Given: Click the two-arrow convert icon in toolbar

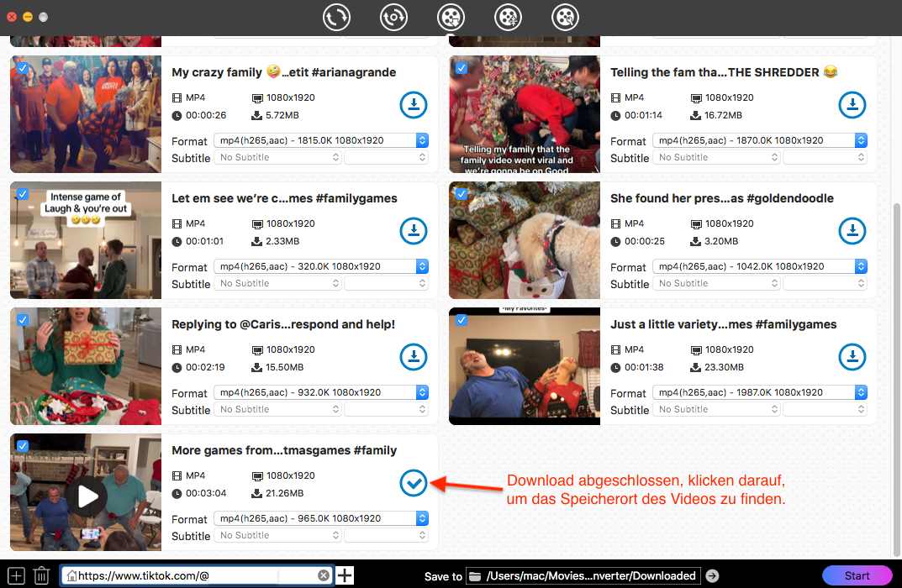Looking at the screenshot, I should (337, 17).
